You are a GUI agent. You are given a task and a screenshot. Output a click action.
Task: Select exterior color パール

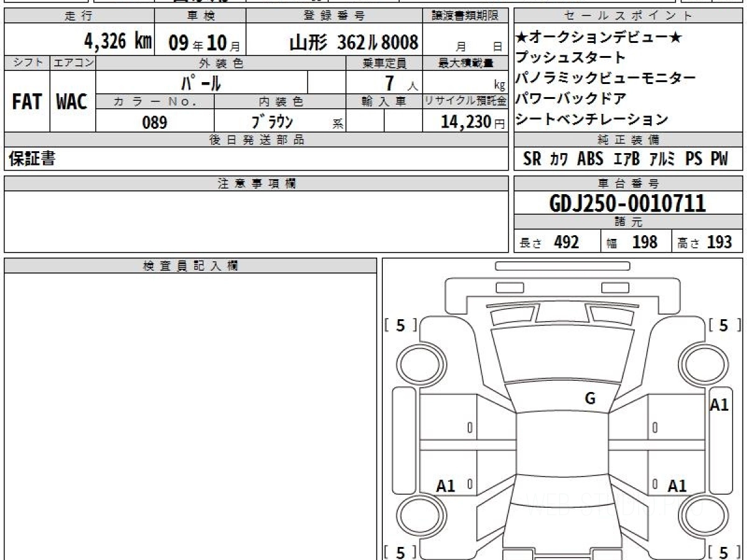pyautogui.click(x=202, y=82)
